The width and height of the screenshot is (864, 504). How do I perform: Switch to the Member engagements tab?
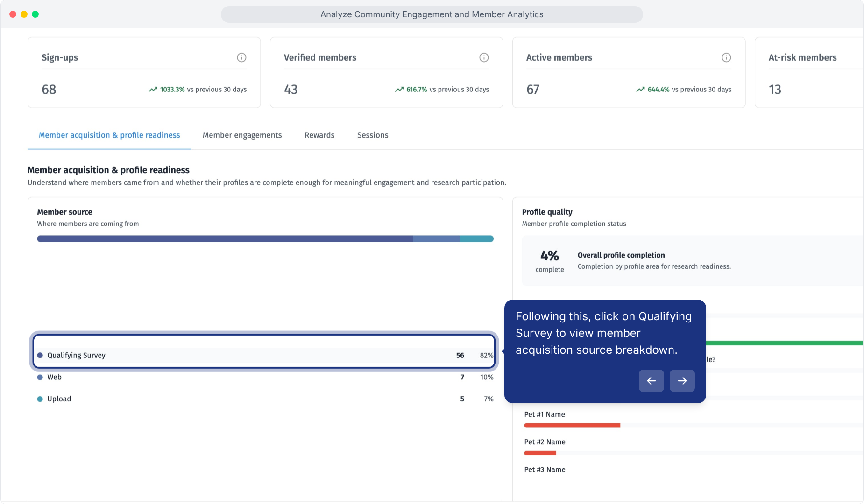(x=242, y=135)
